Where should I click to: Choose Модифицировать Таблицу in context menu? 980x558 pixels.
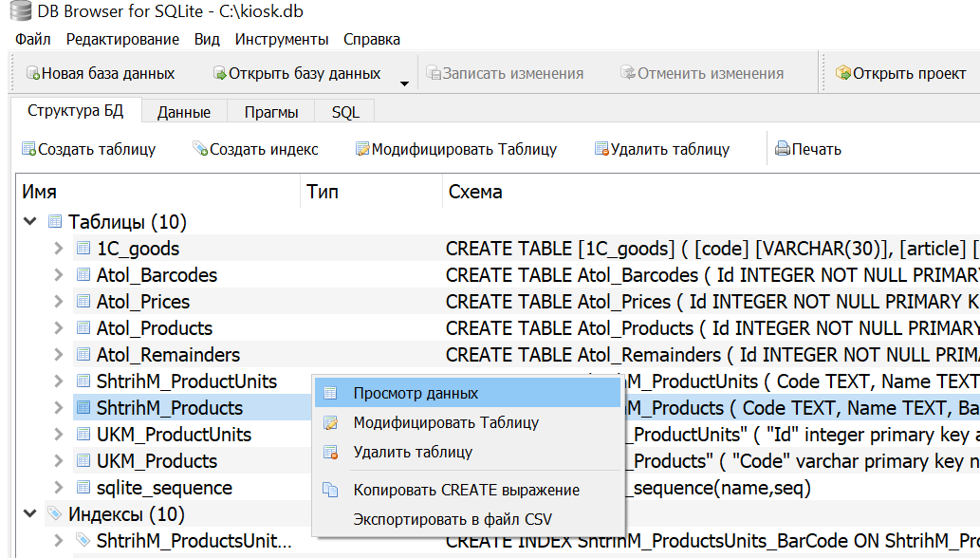pos(468,422)
